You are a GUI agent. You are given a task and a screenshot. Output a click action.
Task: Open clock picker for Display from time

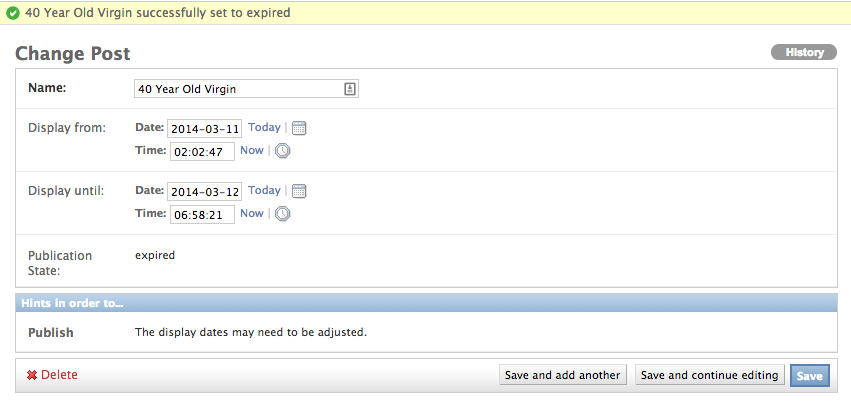click(282, 151)
